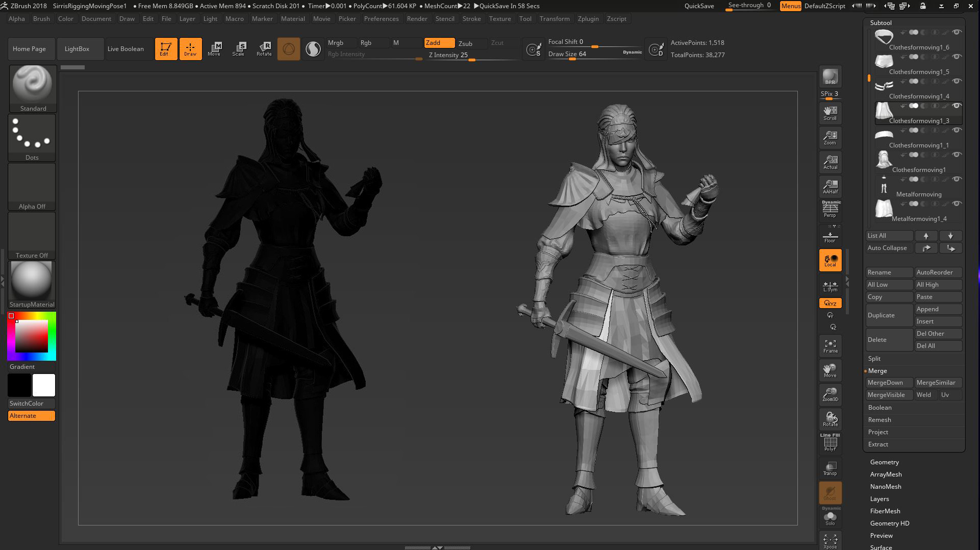Adjust the Z Intensity slider
The width and height of the screenshot is (980, 550).
tap(473, 55)
